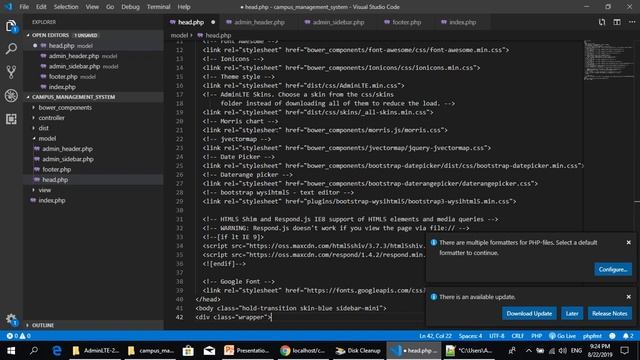Expand the dist folder
Viewport: 640px width, 360px height.
click(43, 128)
